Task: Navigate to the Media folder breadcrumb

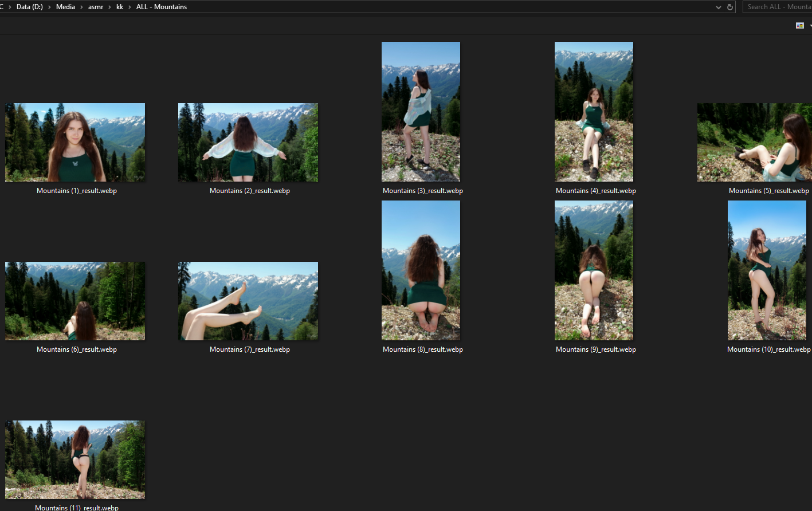Action: click(65, 7)
